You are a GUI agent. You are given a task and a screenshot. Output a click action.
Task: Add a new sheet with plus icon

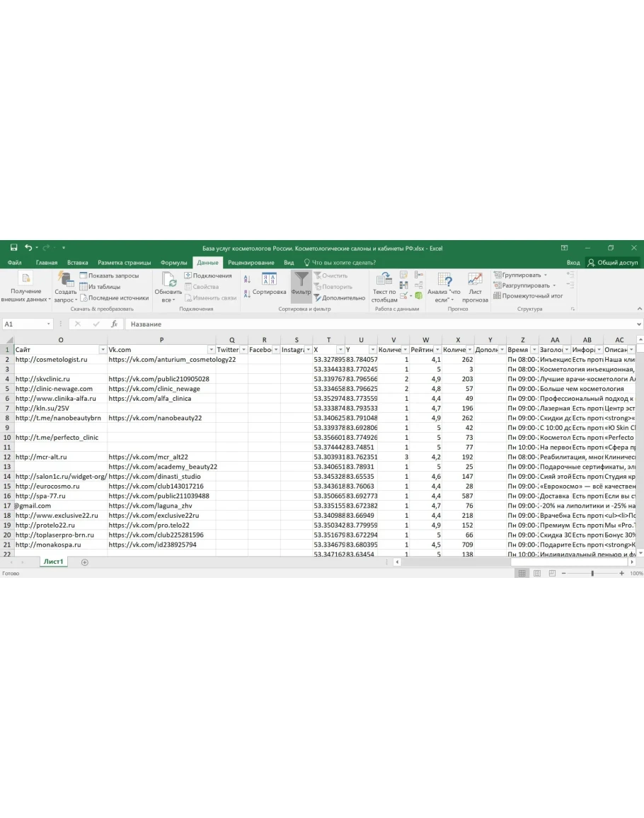tap(84, 562)
